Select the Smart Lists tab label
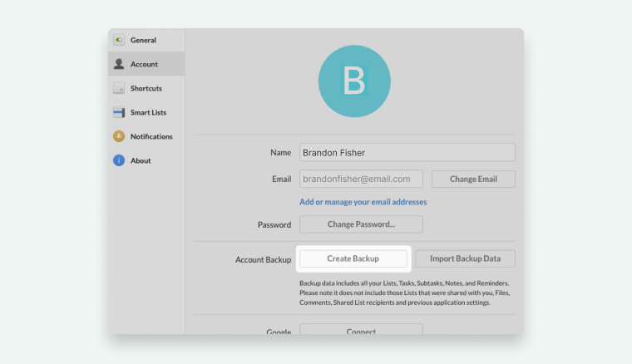This screenshot has width=632, height=364. (148, 112)
